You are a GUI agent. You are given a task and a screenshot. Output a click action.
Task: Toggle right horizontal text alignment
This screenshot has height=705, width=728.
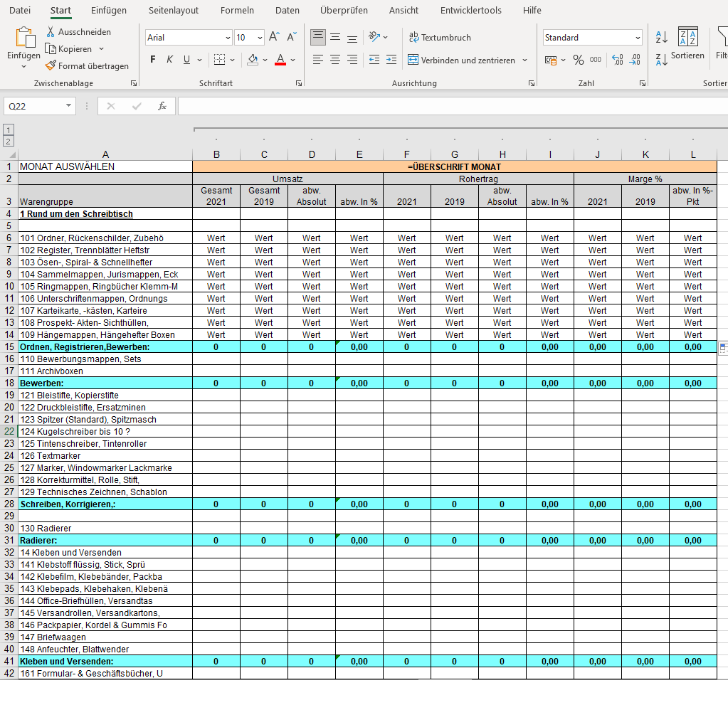coord(352,60)
